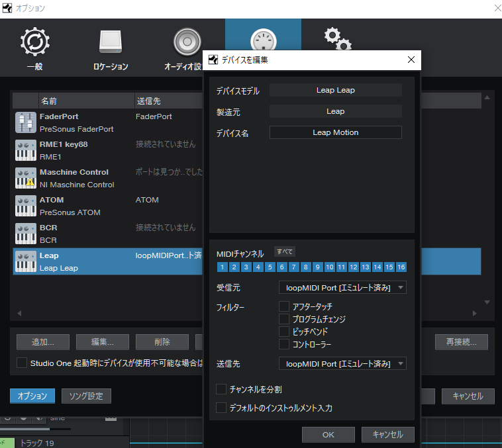The height and width of the screenshot is (448, 502).
Task: Click the すべて MIDI channel button
Action: [285, 252]
